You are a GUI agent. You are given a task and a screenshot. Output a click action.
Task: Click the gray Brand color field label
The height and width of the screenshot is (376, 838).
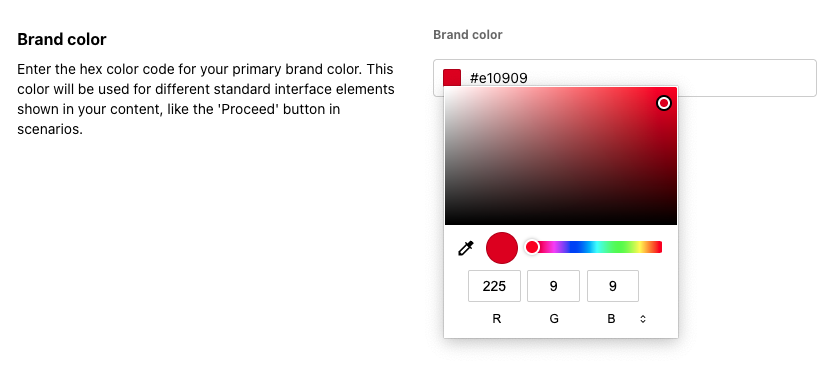click(x=468, y=35)
